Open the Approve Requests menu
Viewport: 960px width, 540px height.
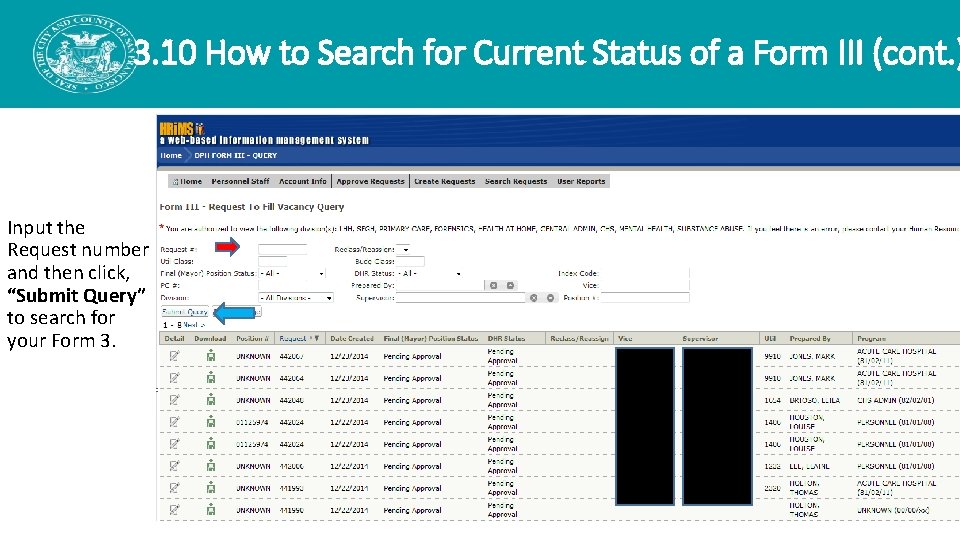(370, 181)
